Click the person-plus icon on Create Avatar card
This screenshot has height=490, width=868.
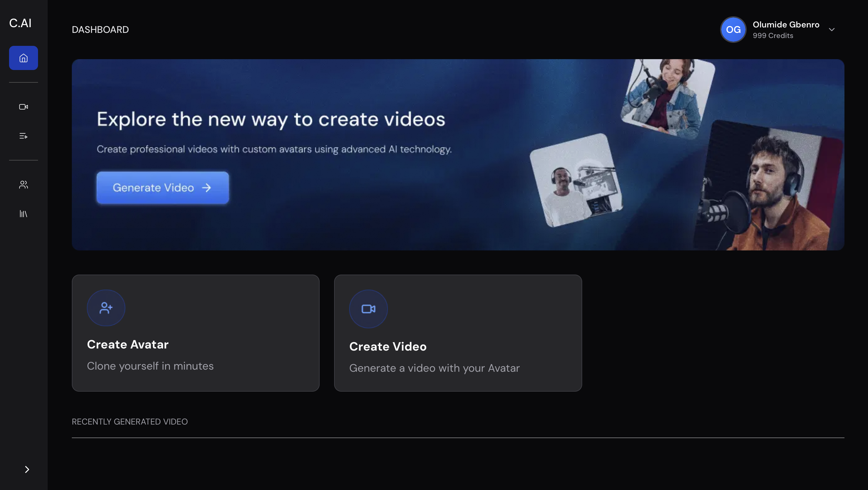[106, 307]
